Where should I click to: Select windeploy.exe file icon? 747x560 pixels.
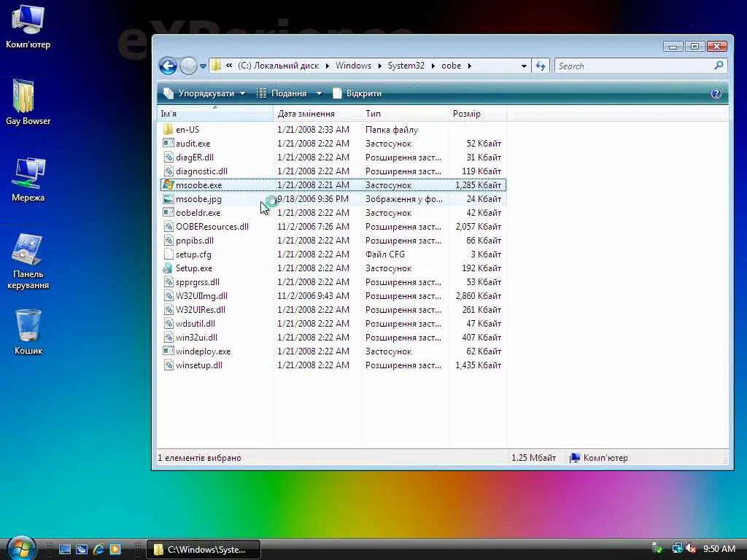point(168,351)
